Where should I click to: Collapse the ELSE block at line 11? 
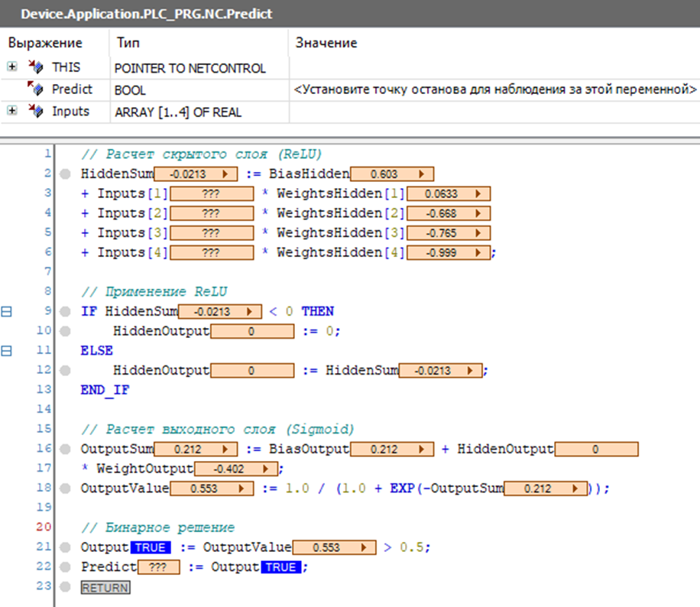point(7,351)
